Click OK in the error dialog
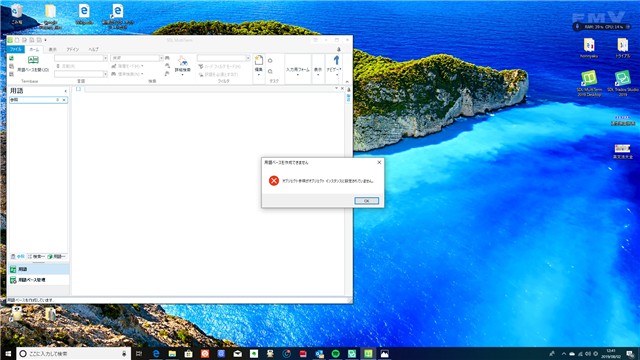 (367, 201)
